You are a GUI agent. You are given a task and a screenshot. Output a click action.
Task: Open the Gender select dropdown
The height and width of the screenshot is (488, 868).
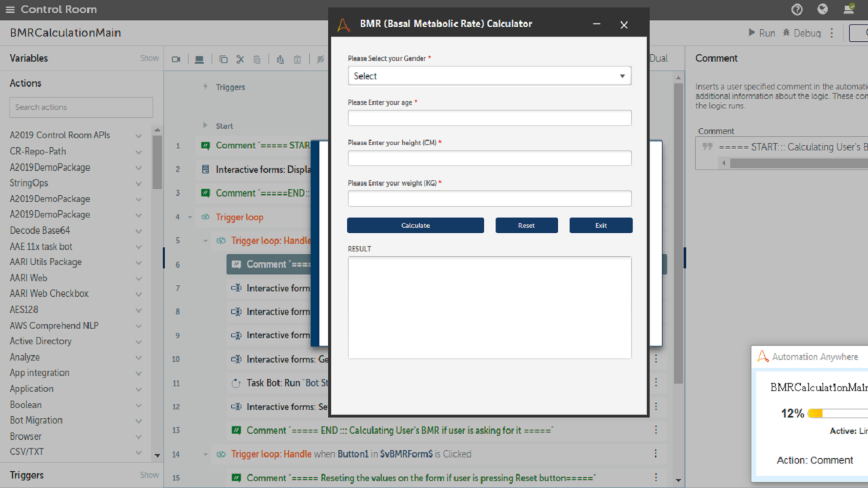pos(489,76)
